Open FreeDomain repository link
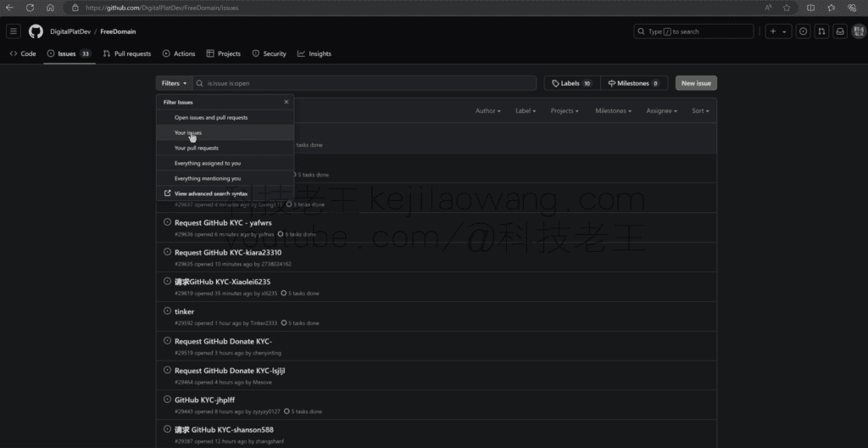This screenshot has height=448, width=868. coord(118,31)
